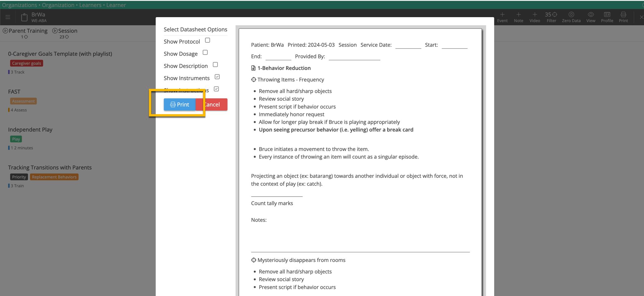Screen dimensions: 644x296
Task: Open the Filter showing 35 targets
Action: coord(551,17)
